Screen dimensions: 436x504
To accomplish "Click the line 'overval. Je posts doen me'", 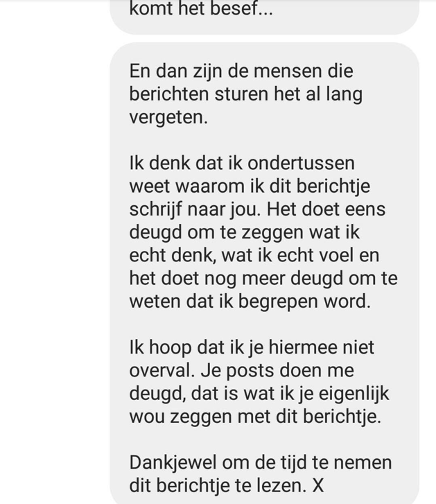I will 242,371.
